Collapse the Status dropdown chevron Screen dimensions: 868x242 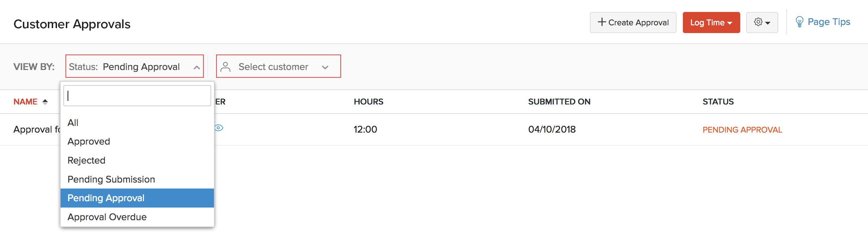[197, 67]
